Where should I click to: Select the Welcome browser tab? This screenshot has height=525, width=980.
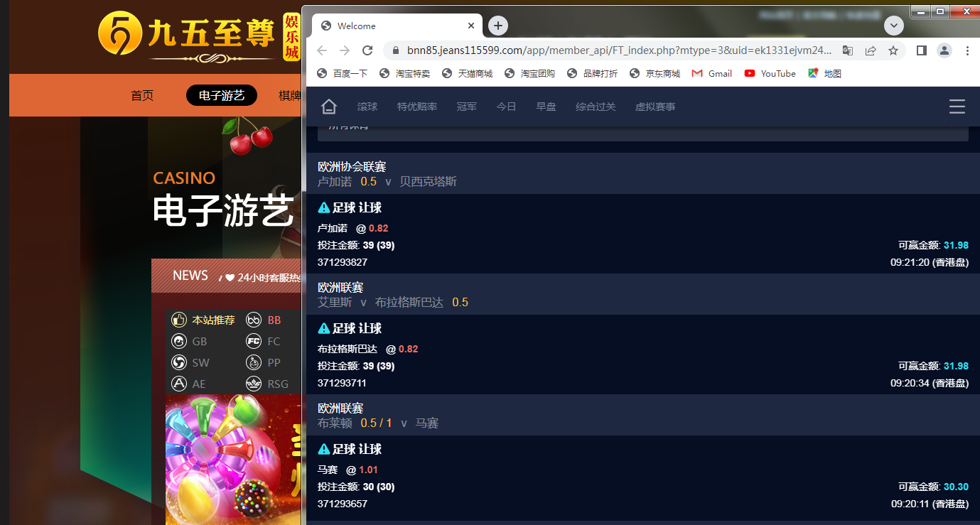tap(397, 26)
